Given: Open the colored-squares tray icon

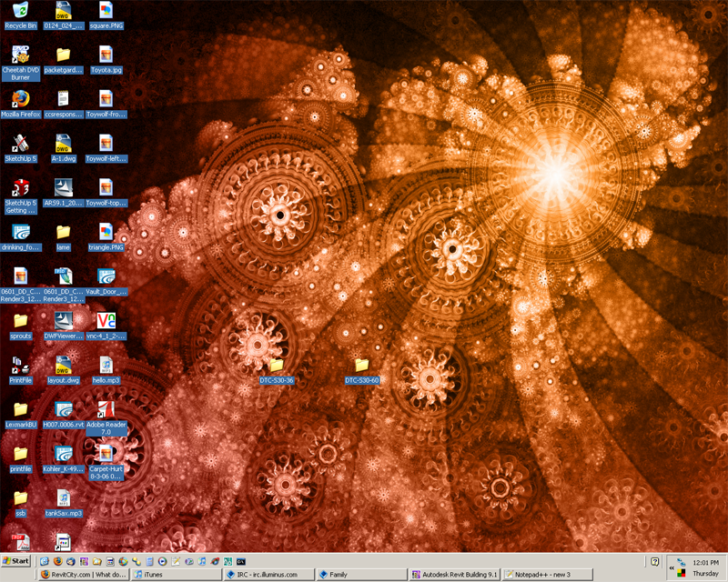Looking at the screenshot, I should (681, 574).
